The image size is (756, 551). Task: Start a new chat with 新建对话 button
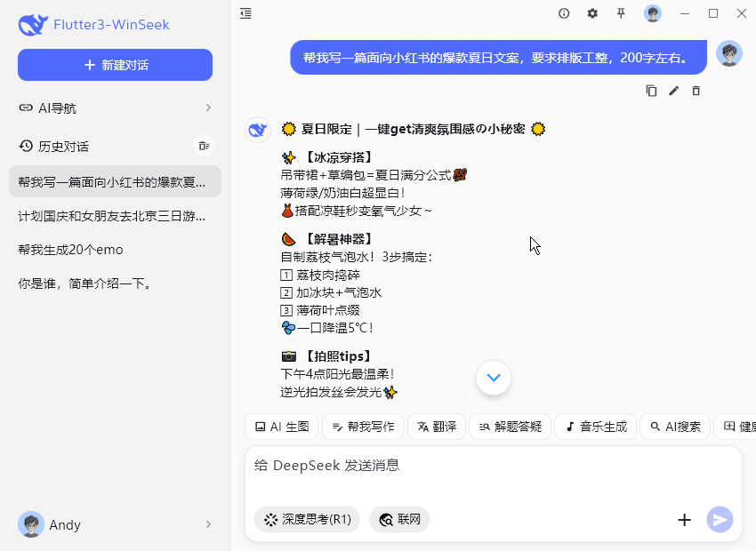point(115,65)
